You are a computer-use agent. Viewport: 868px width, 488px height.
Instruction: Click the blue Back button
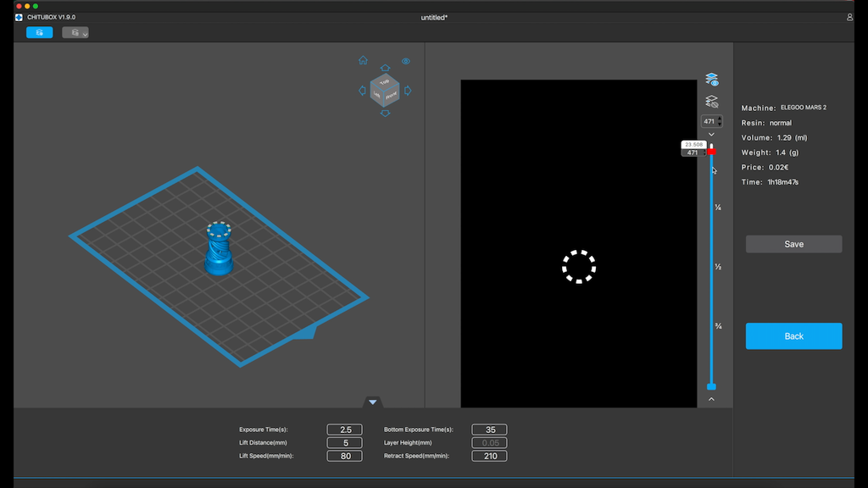793,336
